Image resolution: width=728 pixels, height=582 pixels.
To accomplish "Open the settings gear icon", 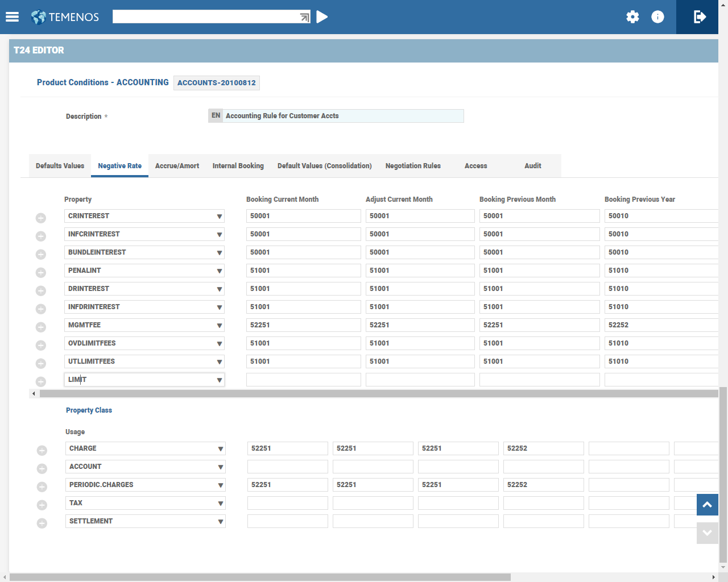I will pos(632,17).
